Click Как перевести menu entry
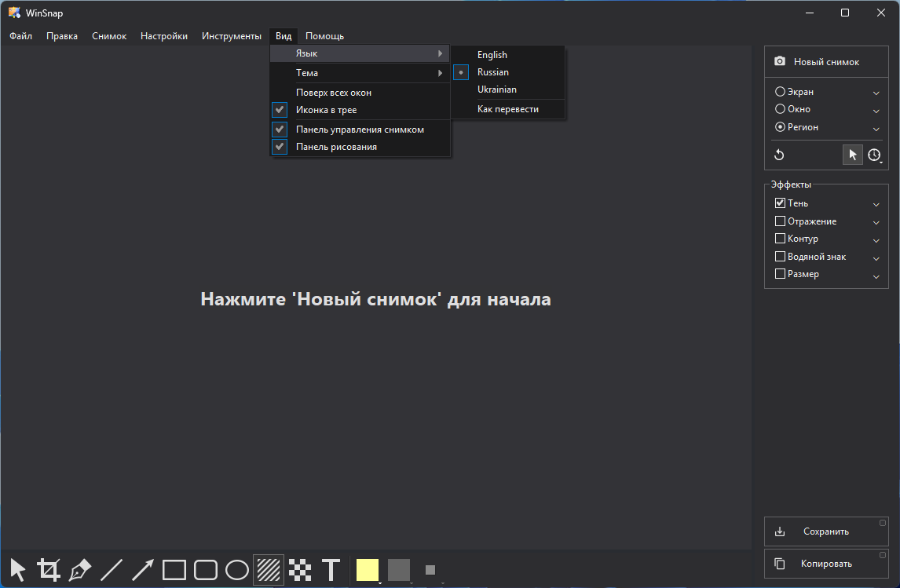This screenshot has height=588, width=900. click(508, 109)
